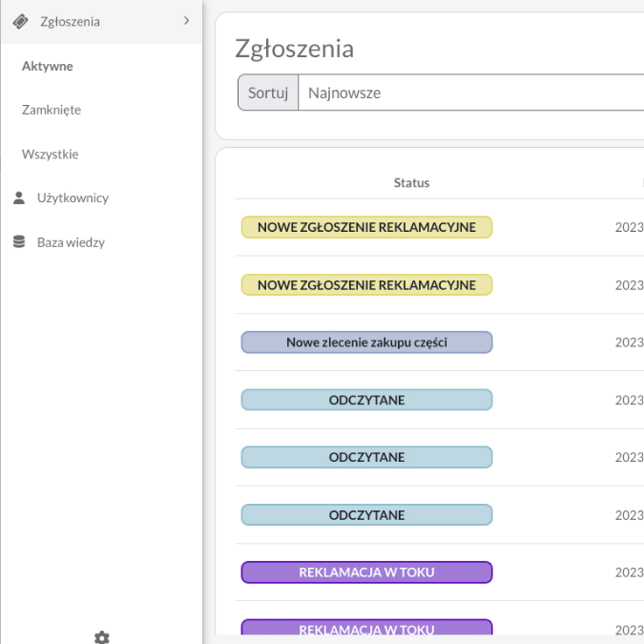Viewport: 644px width, 644px height.
Task: Go to the Użytkownicy section
Action: point(73,198)
